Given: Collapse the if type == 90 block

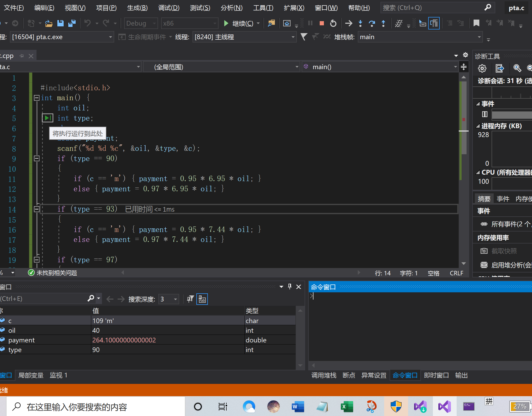Looking at the screenshot, I should click(x=37, y=158).
